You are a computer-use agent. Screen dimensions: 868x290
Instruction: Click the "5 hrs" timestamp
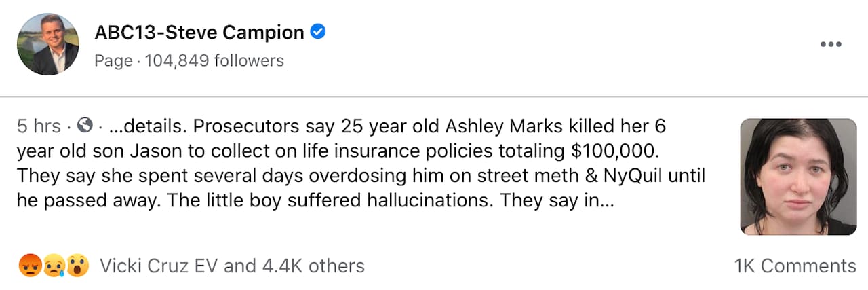[x=39, y=126]
